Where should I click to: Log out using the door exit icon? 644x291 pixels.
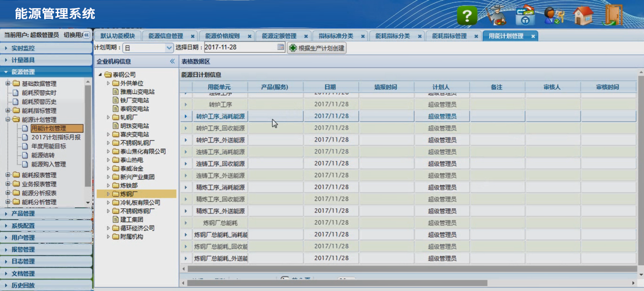pos(613,15)
